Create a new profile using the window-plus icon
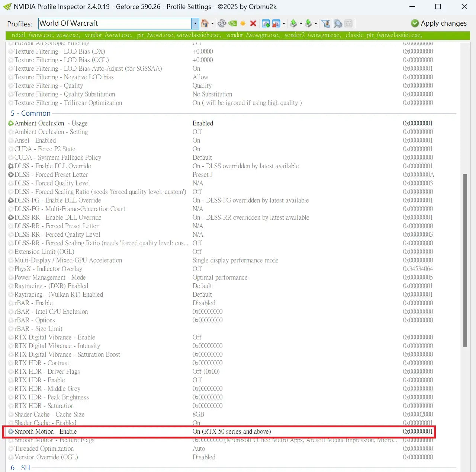The width and height of the screenshot is (476, 472). (x=266, y=23)
